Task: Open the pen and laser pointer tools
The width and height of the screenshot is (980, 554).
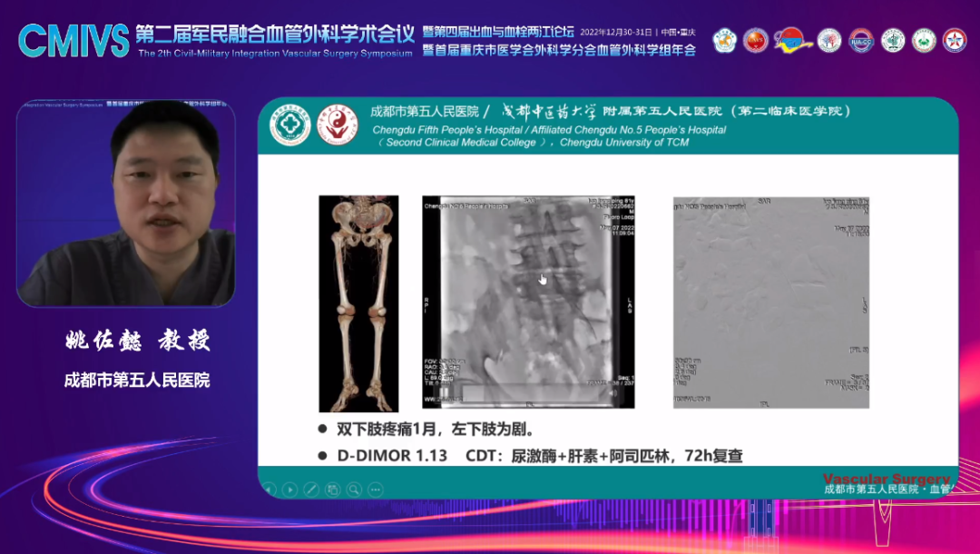Action: [311, 490]
